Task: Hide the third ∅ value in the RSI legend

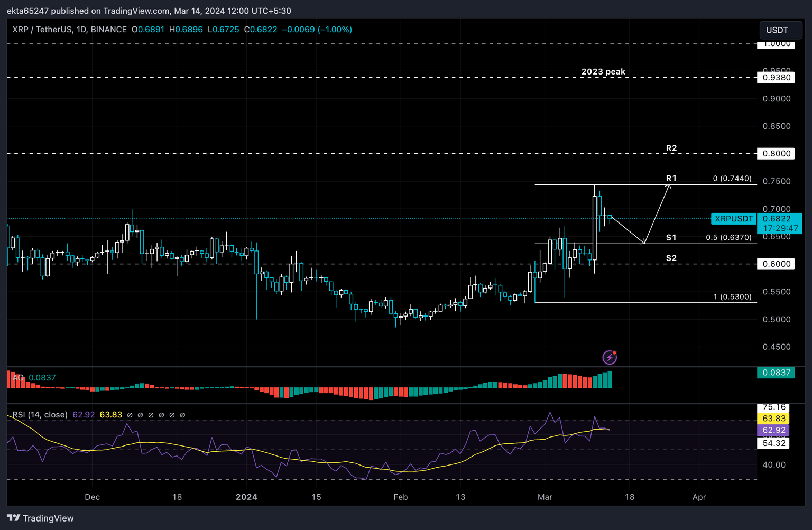Action: pos(151,415)
